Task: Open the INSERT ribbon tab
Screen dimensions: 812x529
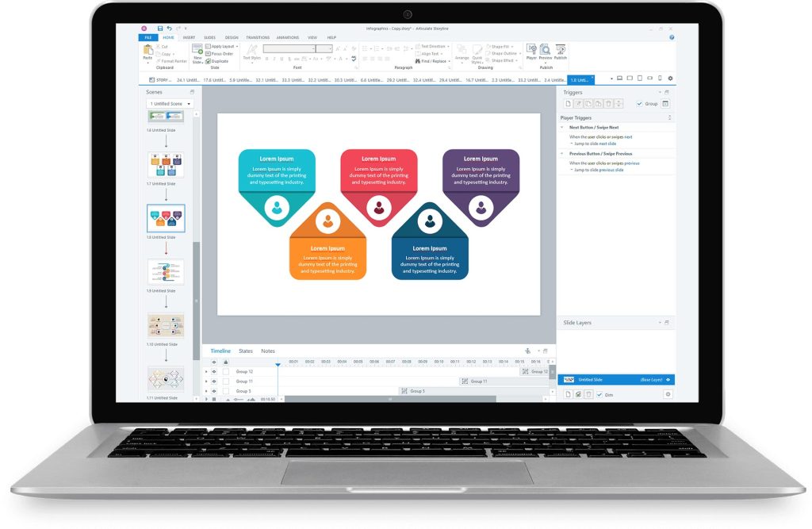Action: click(x=189, y=37)
